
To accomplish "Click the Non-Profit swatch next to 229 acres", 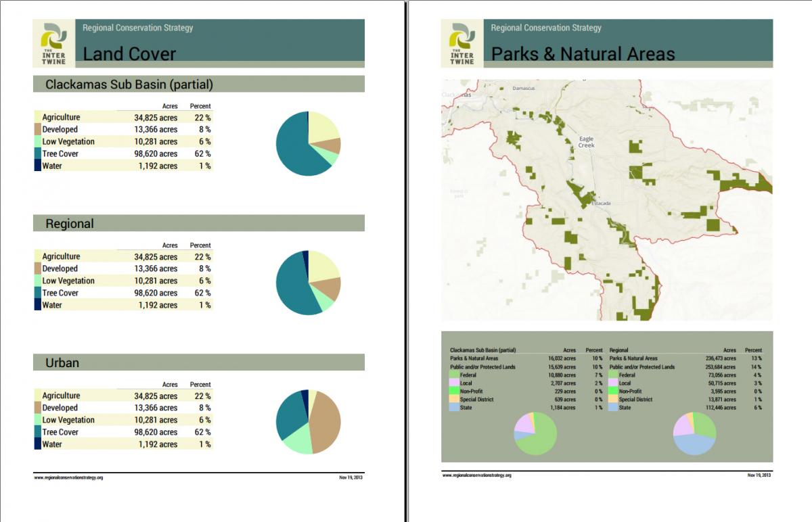I will coord(454,391).
